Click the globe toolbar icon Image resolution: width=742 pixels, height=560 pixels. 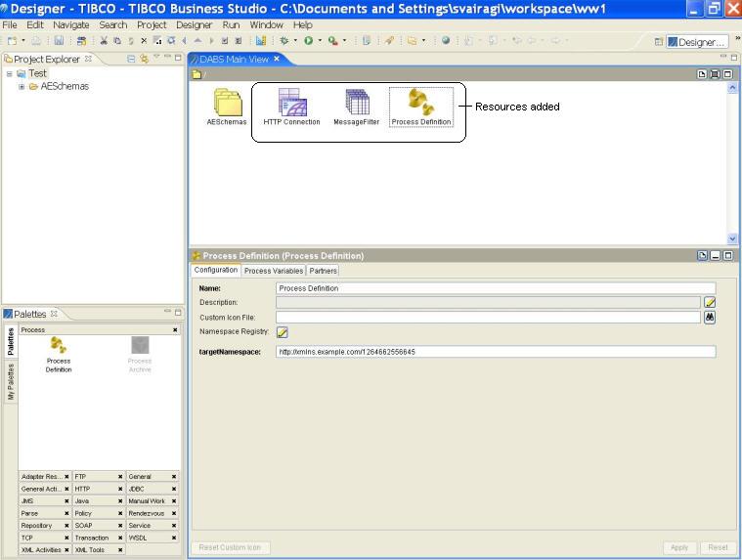pos(445,41)
